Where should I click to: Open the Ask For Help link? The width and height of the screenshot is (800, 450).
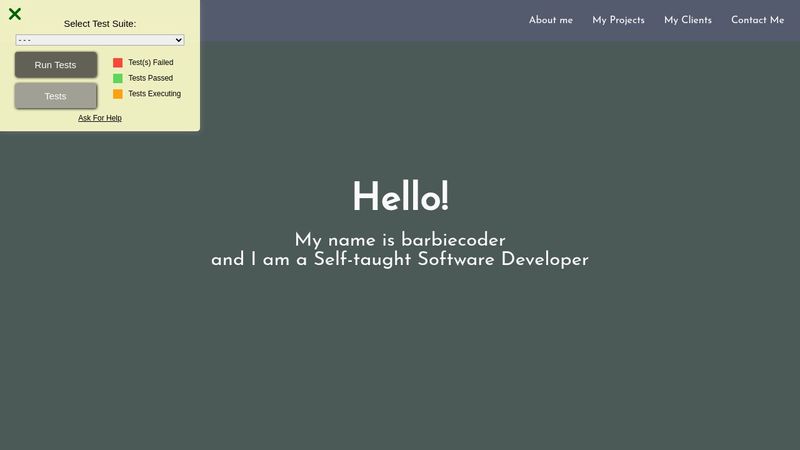[100, 118]
